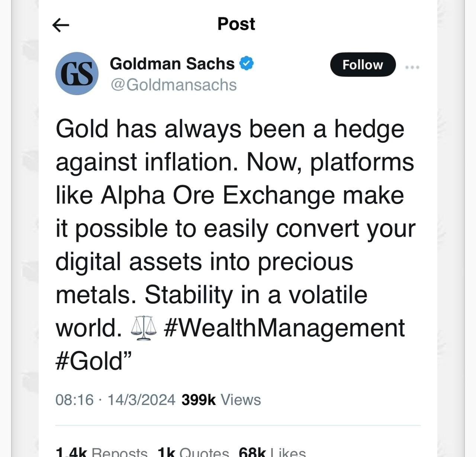Click the 08:16 post time
The image size is (476, 457).
point(74,400)
